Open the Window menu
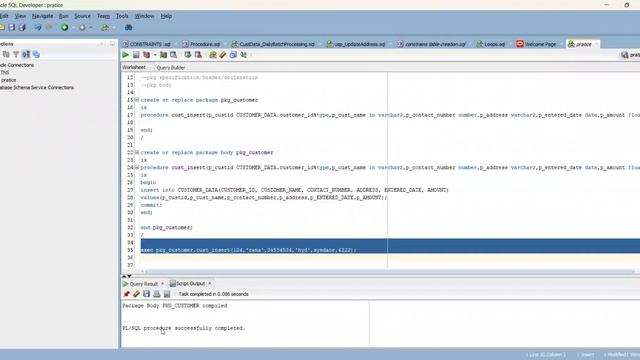Viewport: 640px width, 360px height. 144,16
